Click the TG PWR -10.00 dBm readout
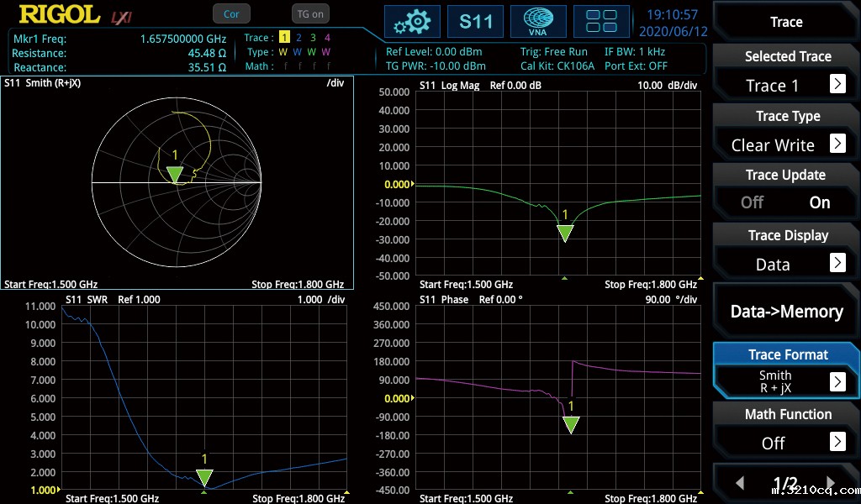861x504 pixels. [x=436, y=66]
